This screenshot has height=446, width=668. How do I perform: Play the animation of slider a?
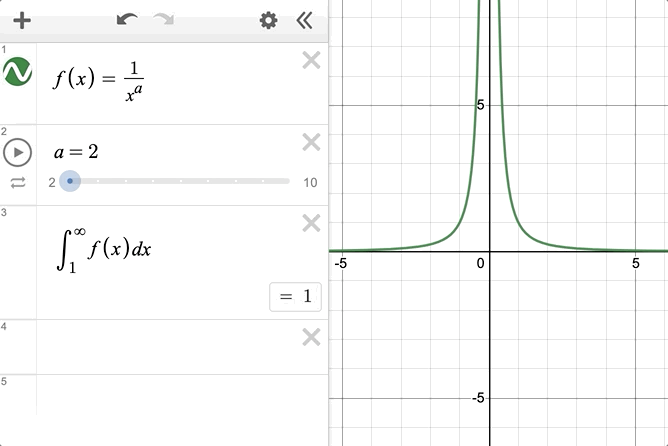(x=18, y=152)
